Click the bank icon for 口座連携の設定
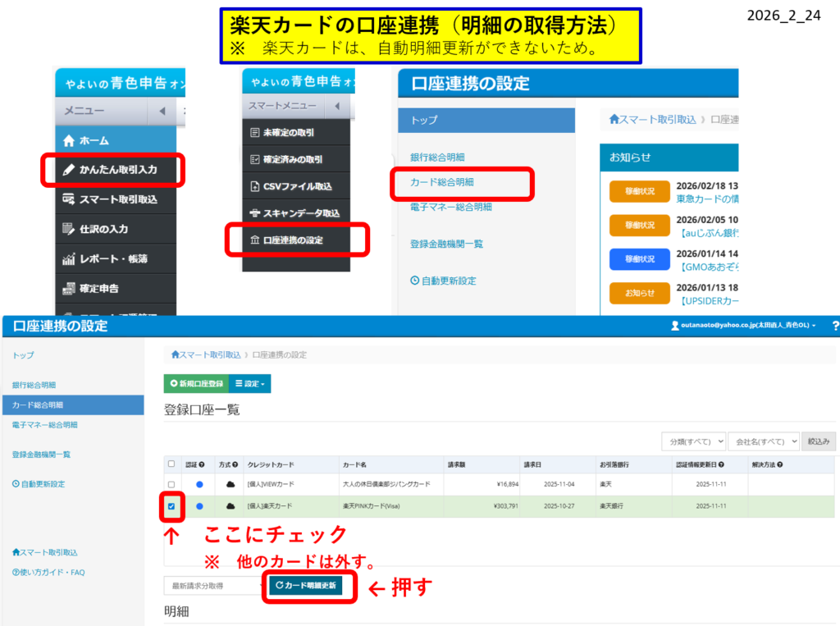The width and height of the screenshot is (840, 626). pyautogui.click(x=254, y=240)
